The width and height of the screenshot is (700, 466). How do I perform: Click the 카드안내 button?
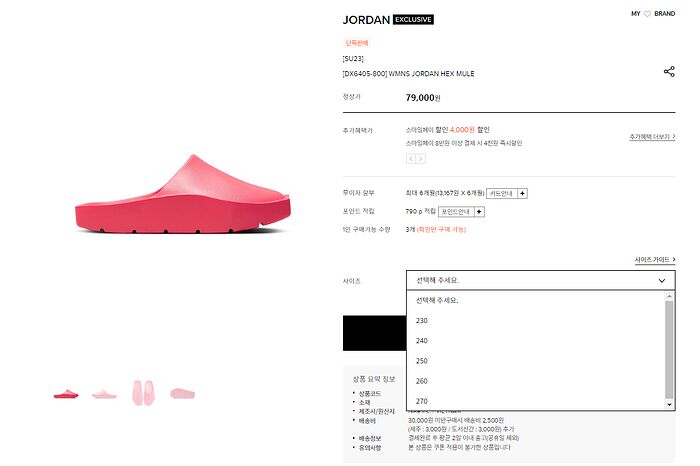(501, 193)
